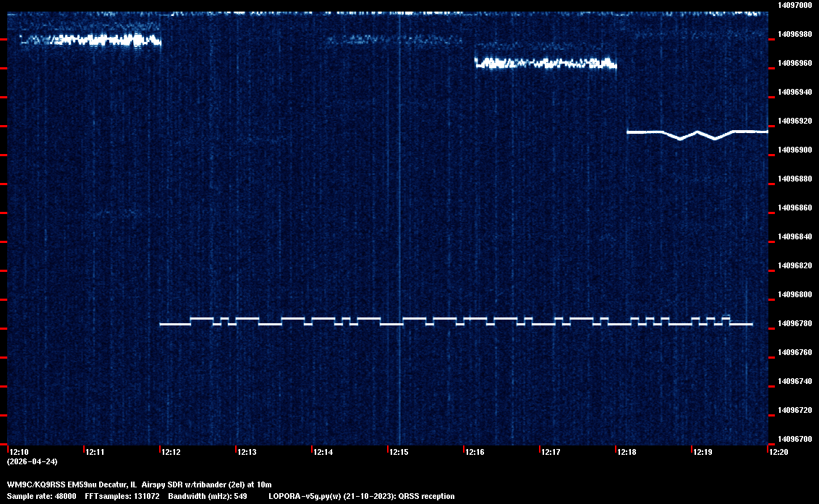This screenshot has width=819, height=504.
Task: Select the 12:15 time axis marker
Action: pos(399,452)
